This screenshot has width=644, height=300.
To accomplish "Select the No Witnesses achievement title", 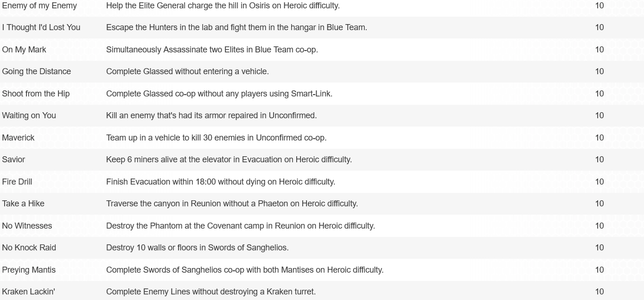I will [x=27, y=226].
